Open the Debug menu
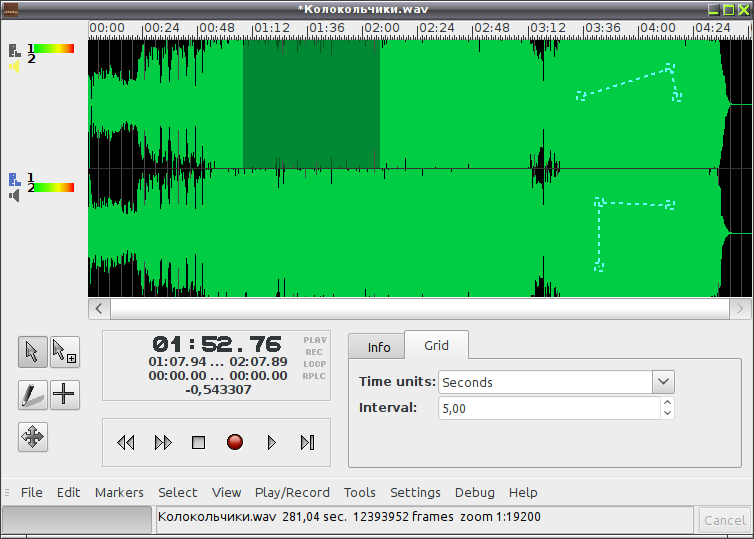The width and height of the screenshot is (754, 539). 475,492
